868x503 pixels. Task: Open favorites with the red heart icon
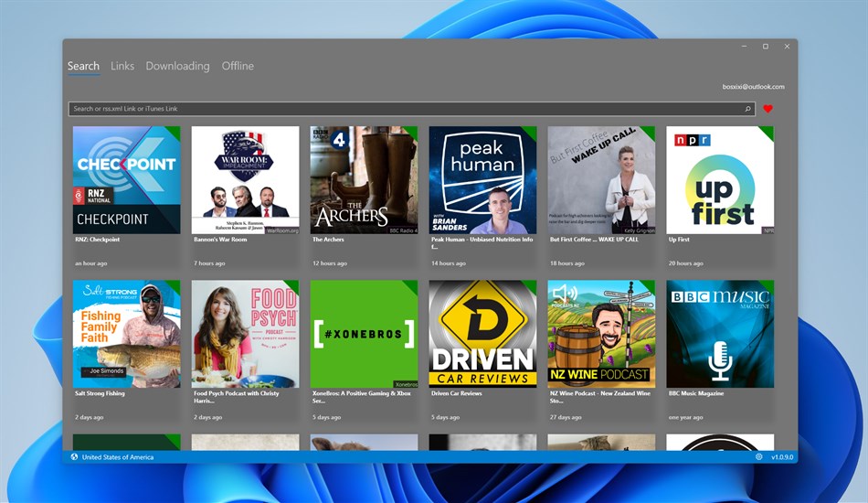(x=767, y=109)
